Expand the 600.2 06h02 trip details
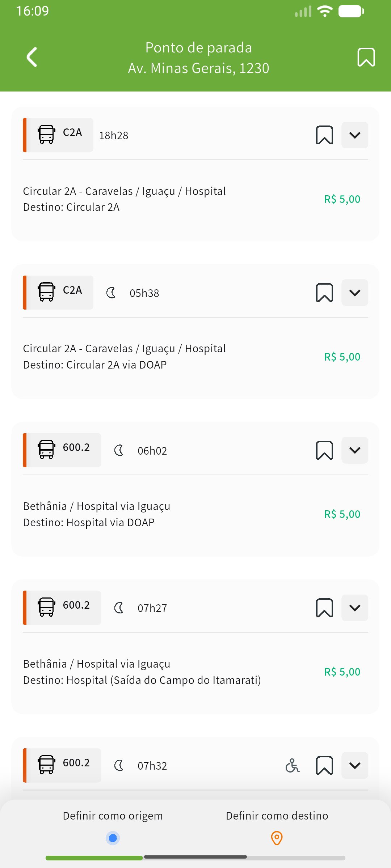The image size is (391, 868). (355, 450)
